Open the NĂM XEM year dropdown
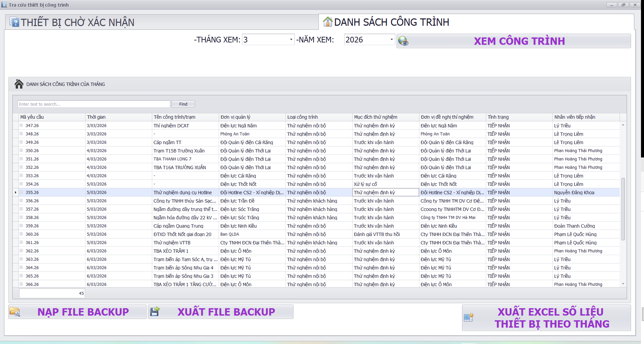 click(391, 39)
